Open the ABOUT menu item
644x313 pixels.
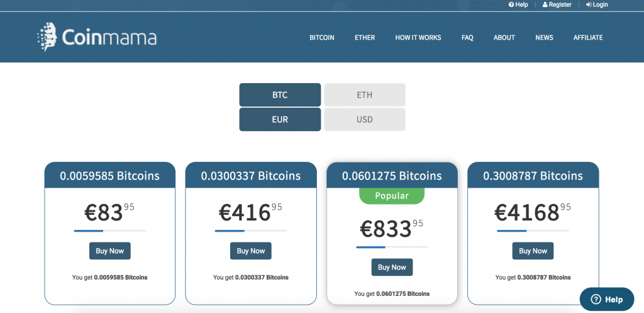[504, 37]
